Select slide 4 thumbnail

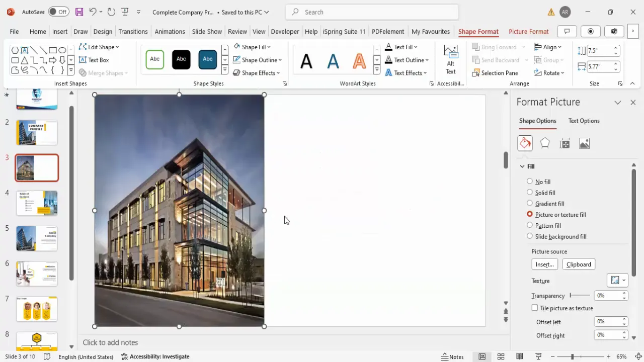coord(37,203)
